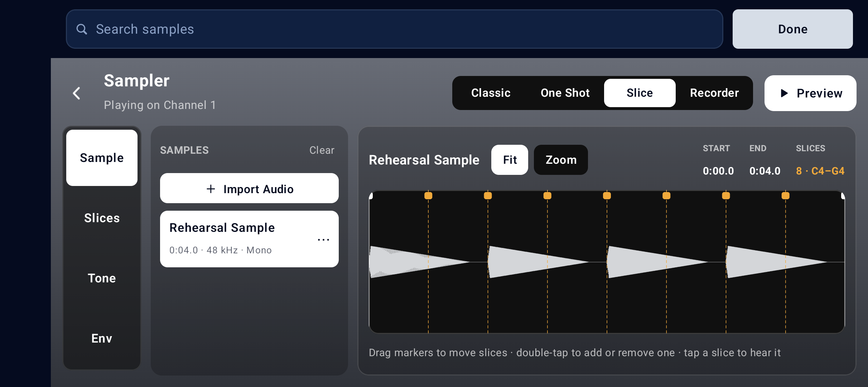Clear the samples list
This screenshot has width=868, height=387.
coord(322,150)
